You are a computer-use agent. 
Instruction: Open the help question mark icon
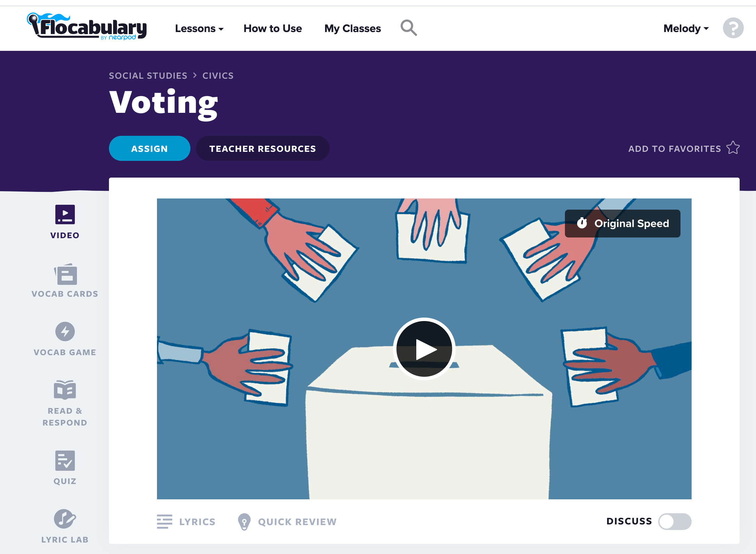coord(733,28)
